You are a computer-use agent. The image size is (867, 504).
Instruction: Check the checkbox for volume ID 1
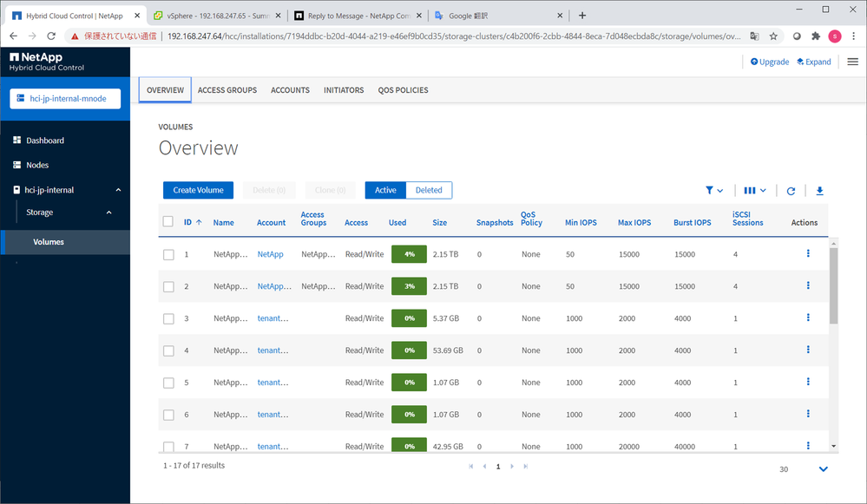pyautogui.click(x=169, y=254)
